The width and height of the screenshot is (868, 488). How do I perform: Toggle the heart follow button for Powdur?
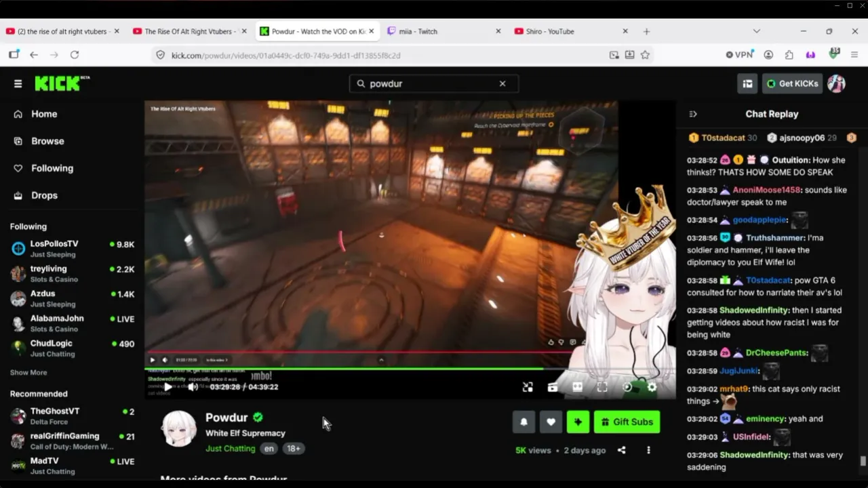click(551, 422)
